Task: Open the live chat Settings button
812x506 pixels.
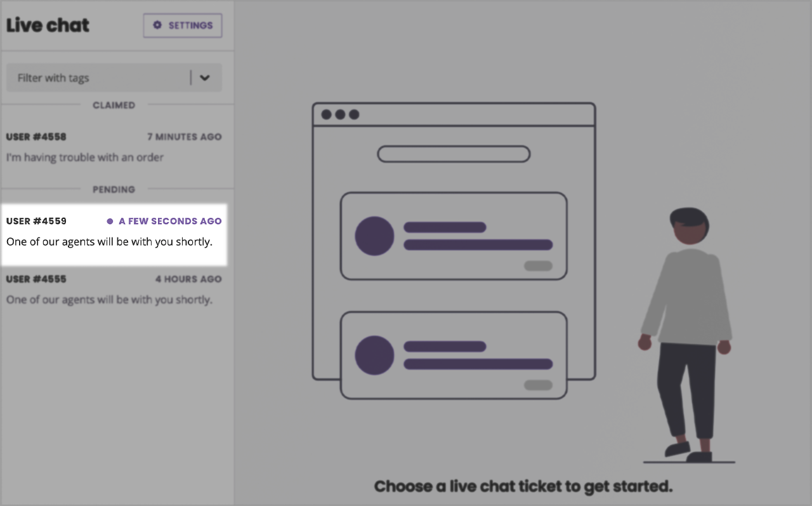Action: (183, 25)
